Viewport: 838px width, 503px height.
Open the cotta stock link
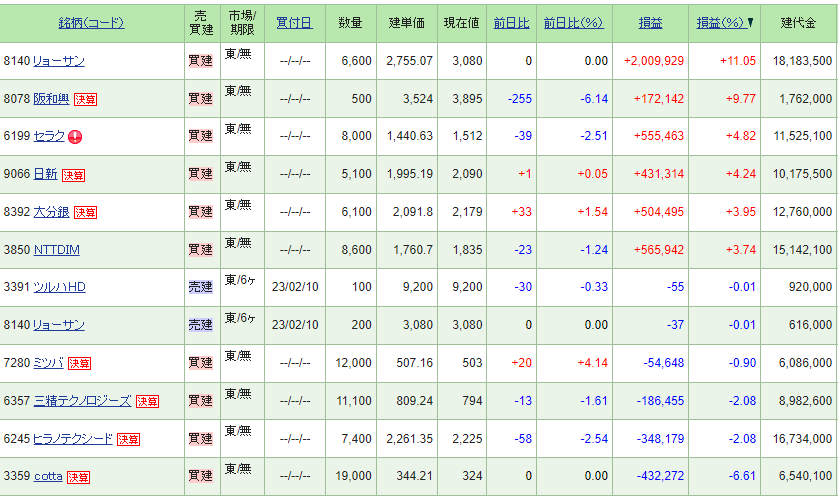coord(48,476)
